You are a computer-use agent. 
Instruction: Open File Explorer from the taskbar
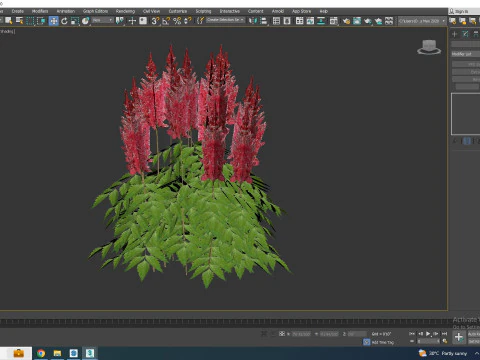coord(57,353)
